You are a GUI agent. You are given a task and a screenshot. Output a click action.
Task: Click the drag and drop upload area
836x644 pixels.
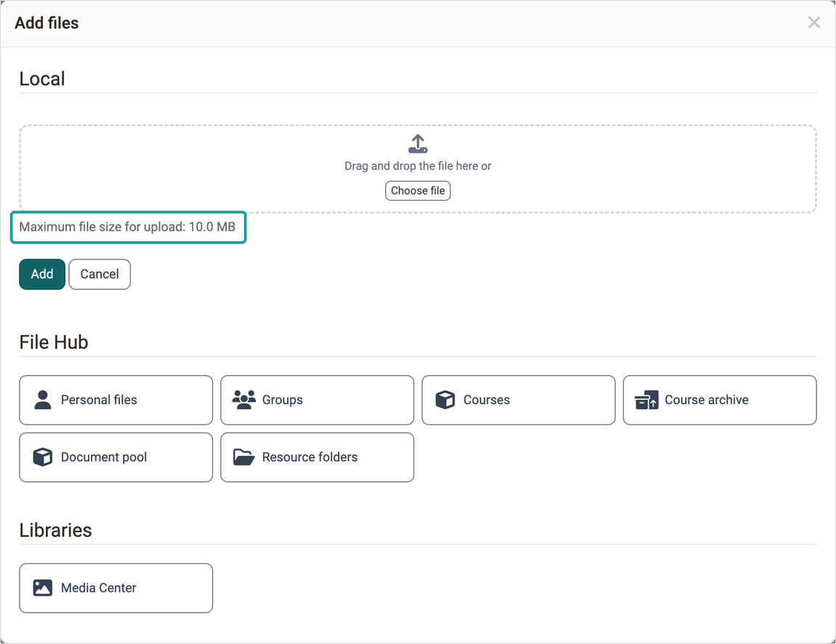(417, 169)
